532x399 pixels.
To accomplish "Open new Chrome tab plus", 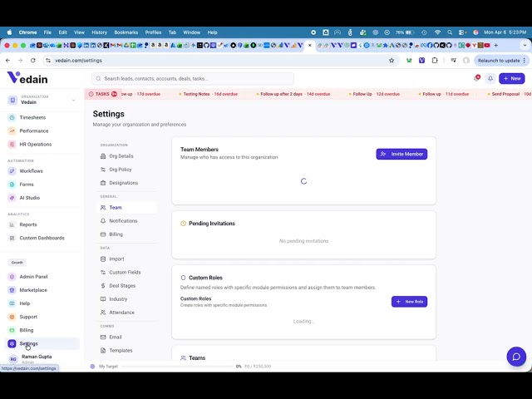I will pyautogui.click(x=495, y=45).
